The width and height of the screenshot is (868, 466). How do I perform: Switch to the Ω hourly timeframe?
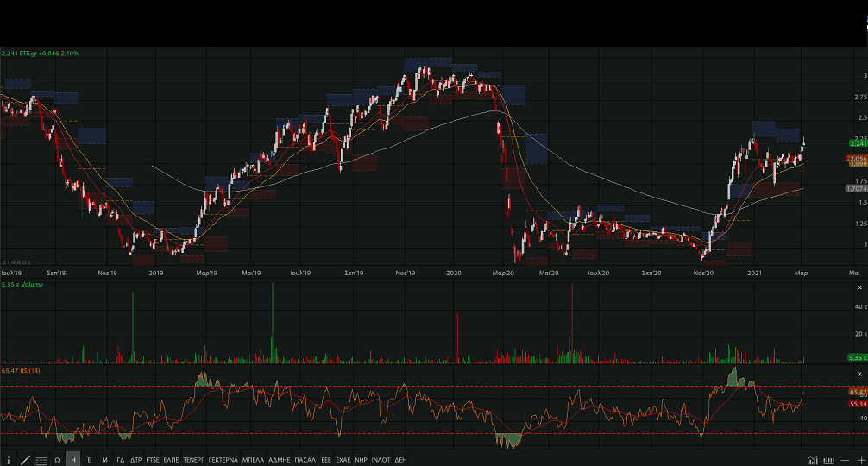(57, 460)
